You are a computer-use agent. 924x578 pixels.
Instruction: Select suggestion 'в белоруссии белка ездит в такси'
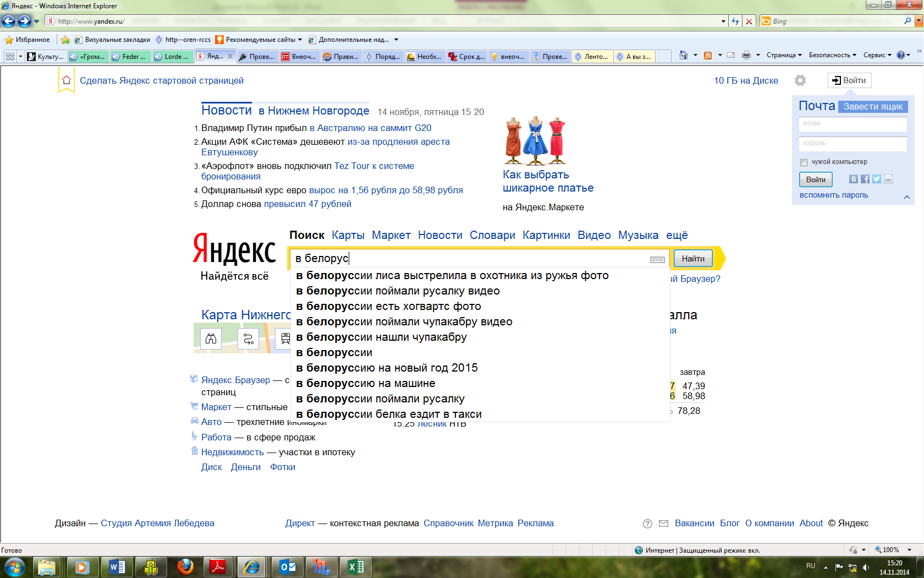pos(480,414)
